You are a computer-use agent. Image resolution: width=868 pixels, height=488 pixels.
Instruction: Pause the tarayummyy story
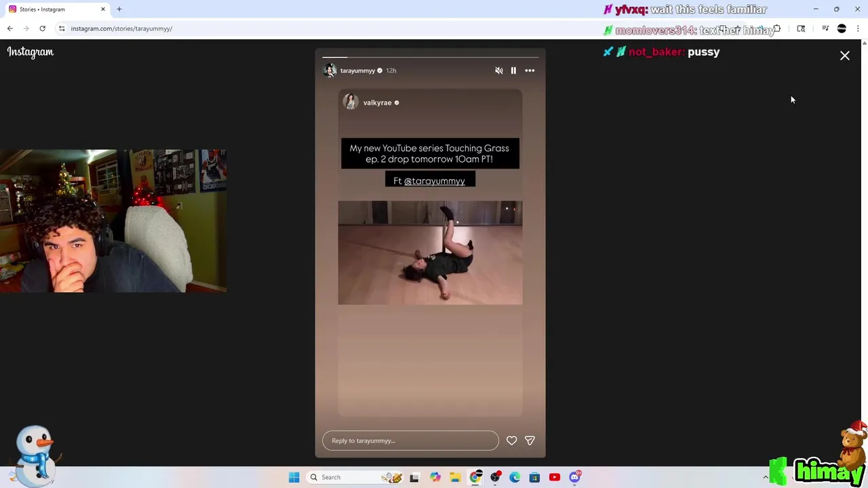513,70
